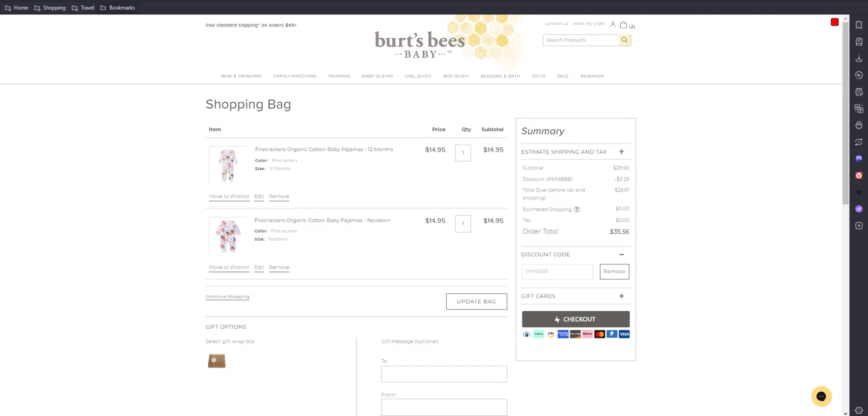Image resolution: width=868 pixels, height=416 pixels.
Task: Open Girl (2-12Y) menu
Action: pos(418,76)
